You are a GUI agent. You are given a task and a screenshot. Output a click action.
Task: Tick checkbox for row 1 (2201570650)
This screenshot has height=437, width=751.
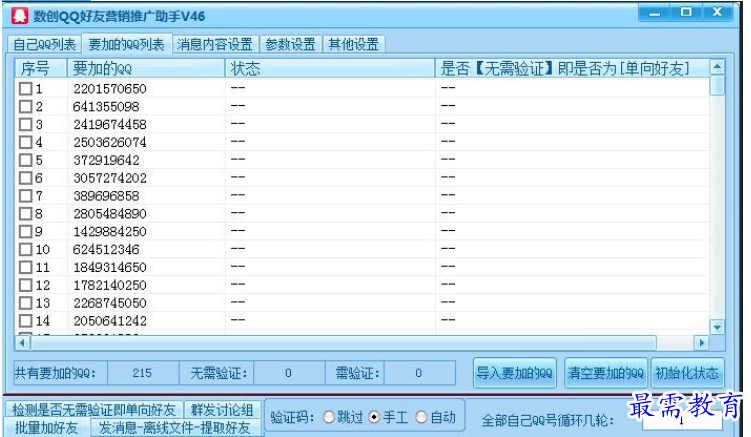(25, 89)
